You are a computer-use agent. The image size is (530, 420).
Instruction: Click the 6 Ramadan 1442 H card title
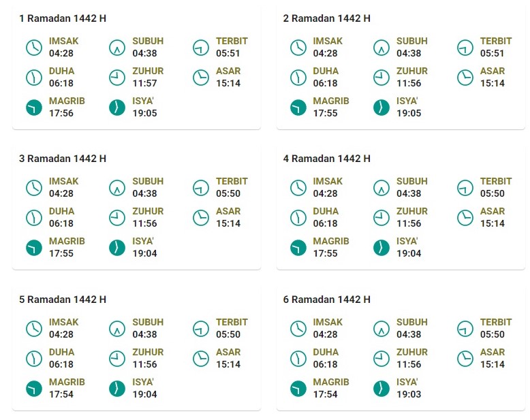327,300
